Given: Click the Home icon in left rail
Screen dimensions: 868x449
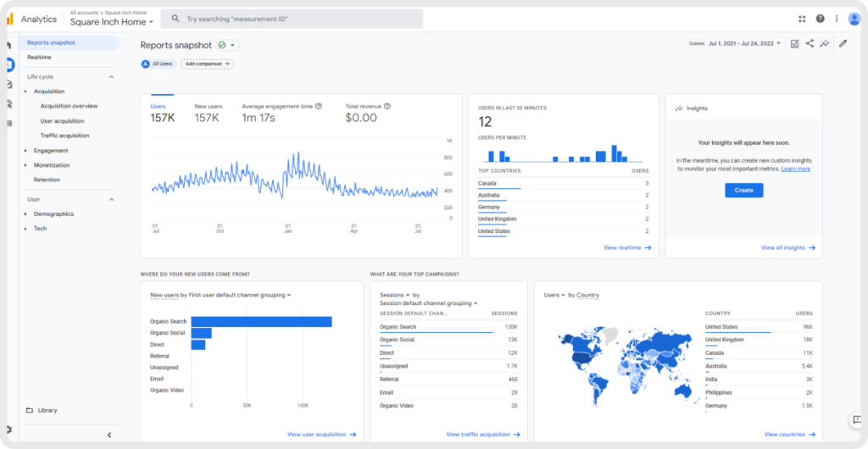Looking at the screenshot, I should 8,45.
